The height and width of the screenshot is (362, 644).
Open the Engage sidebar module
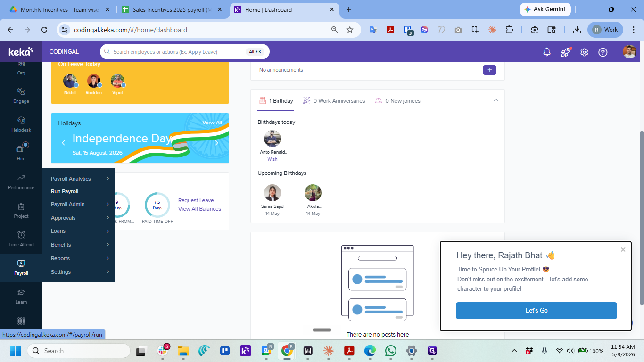pos(21,95)
